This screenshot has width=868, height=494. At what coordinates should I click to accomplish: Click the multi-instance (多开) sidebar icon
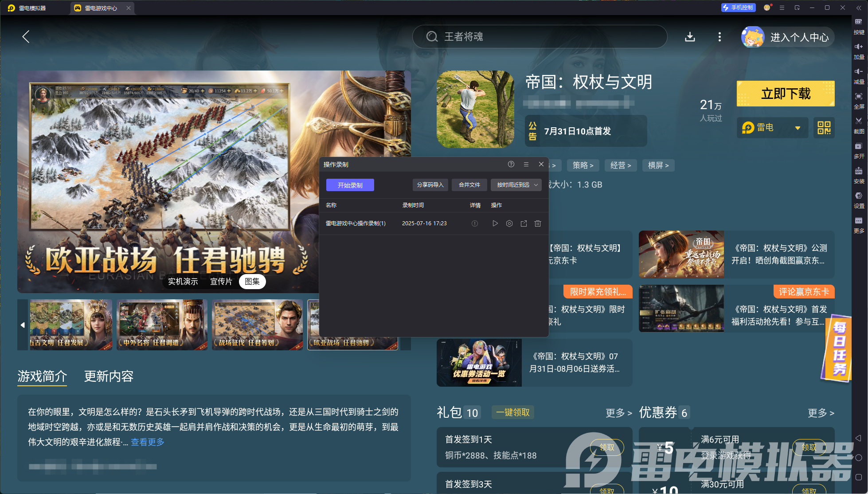859,146
